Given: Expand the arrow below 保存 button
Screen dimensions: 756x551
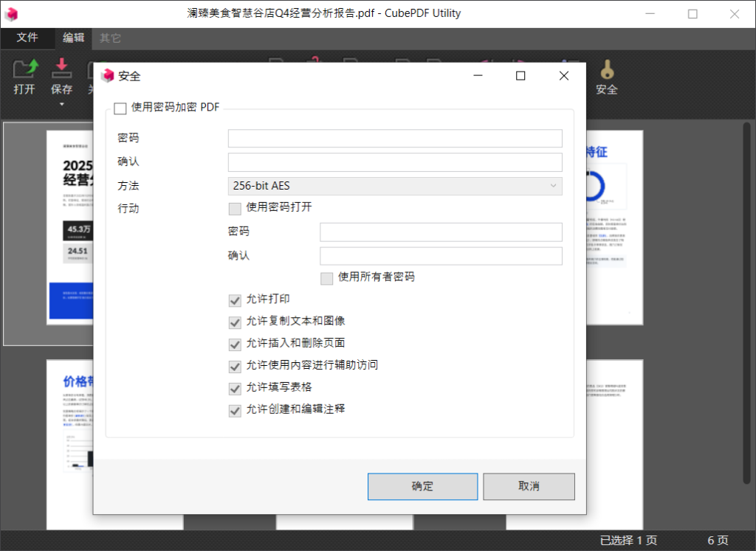Looking at the screenshot, I should tap(61, 105).
